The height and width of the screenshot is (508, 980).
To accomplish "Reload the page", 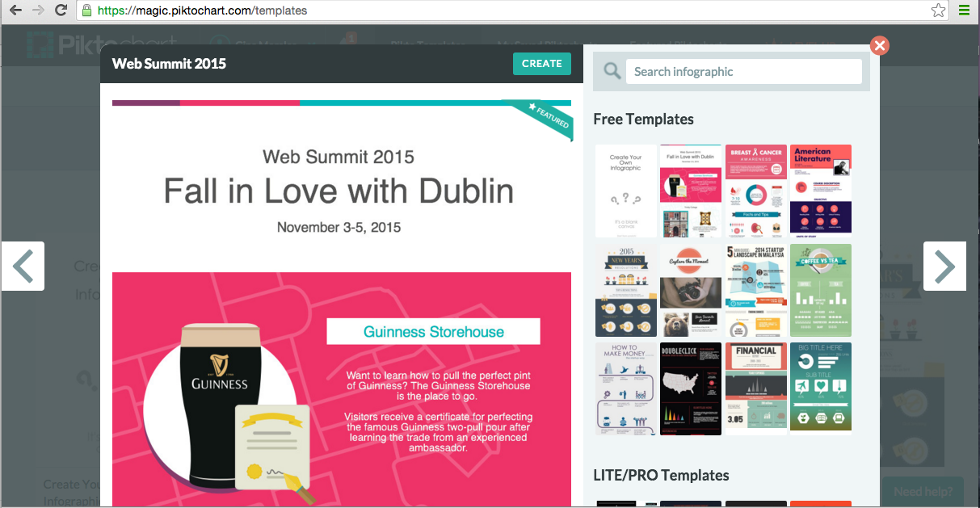I will point(61,10).
